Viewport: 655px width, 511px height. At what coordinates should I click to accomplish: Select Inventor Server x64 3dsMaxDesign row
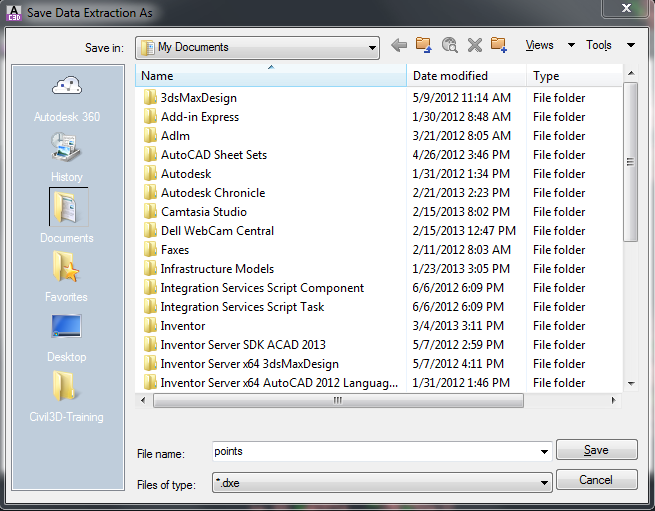point(379,364)
